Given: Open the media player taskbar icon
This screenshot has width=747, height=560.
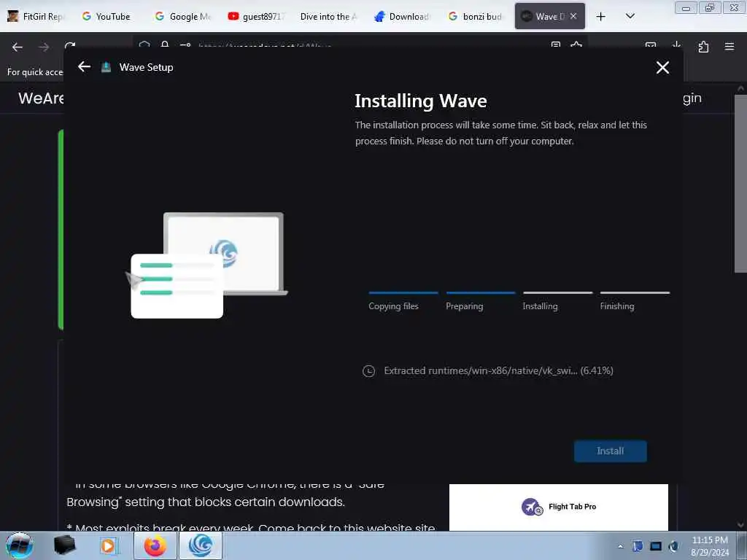Looking at the screenshot, I should coord(109,545).
